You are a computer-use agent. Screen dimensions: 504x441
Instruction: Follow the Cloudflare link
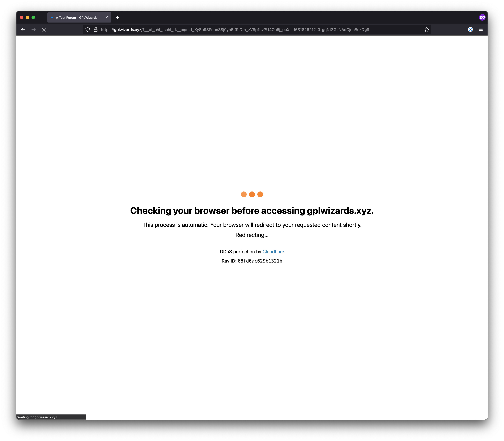tap(273, 252)
